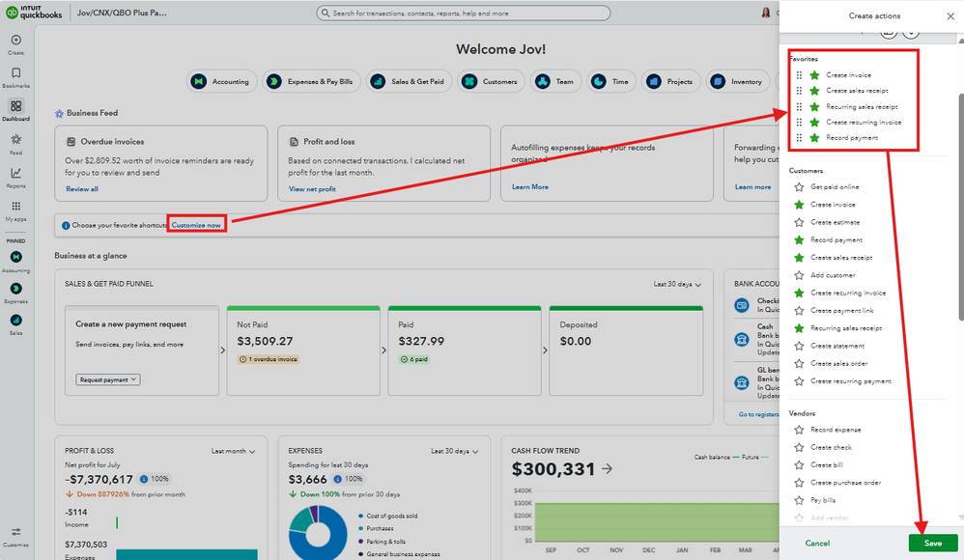Click the Overdue invoices card icon
Image resolution: width=964 pixels, height=560 pixels.
click(x=71, y=141)
